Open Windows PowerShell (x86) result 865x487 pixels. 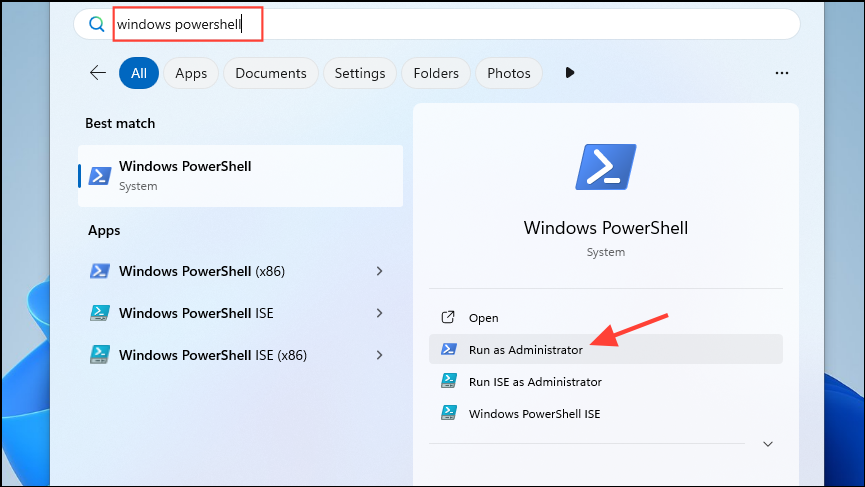click(241, 271)
